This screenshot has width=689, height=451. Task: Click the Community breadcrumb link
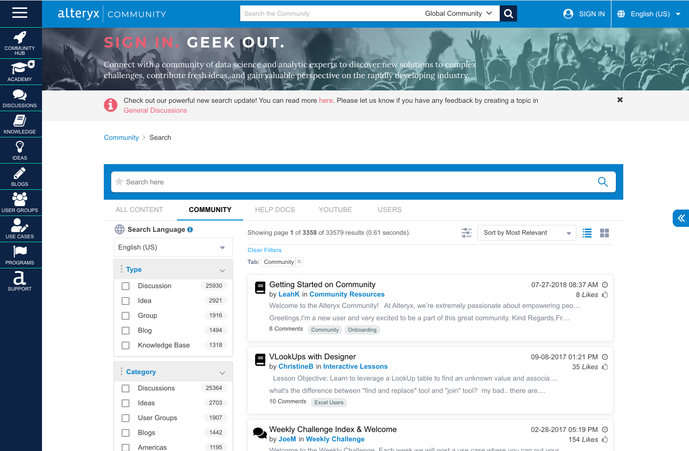click(121, 138)
